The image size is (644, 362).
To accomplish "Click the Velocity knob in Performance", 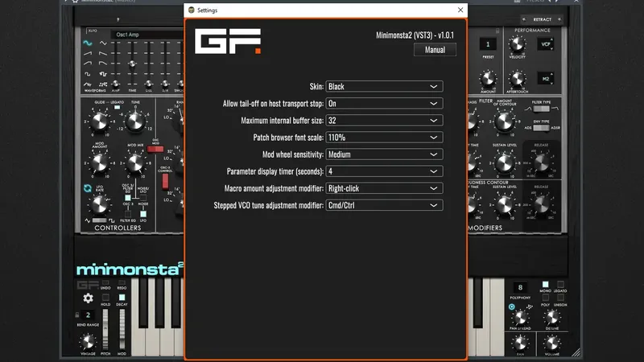I will click(x=517, y=44).
